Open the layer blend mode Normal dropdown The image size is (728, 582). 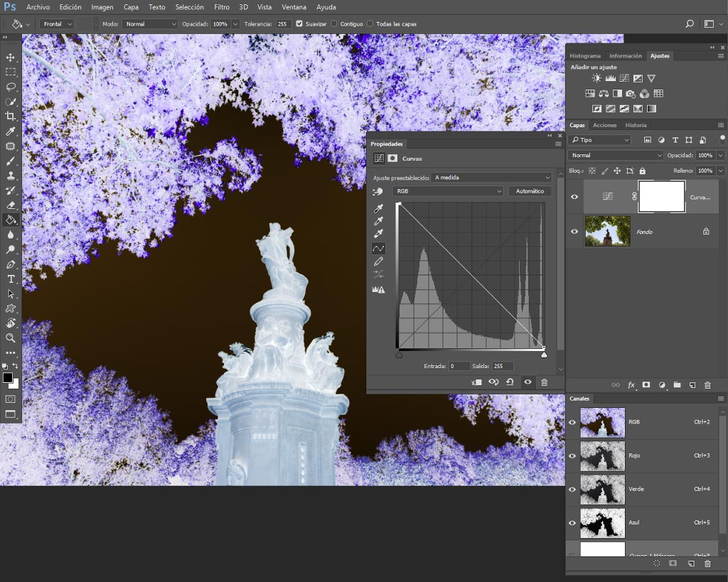coord(615,156)
